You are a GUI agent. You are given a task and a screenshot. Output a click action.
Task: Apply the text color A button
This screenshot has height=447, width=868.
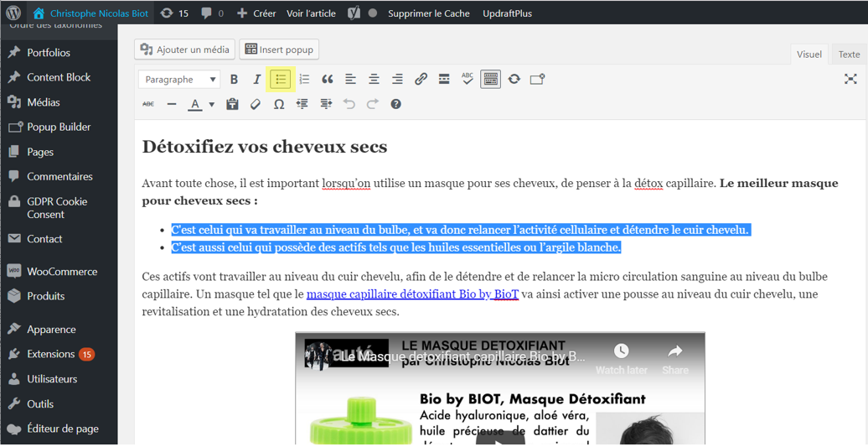click(x=195, y=104)
